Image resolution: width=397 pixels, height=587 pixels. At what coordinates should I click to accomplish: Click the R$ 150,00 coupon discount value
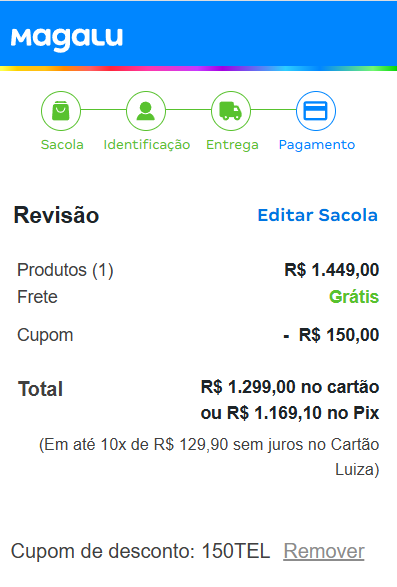(331, 335)
